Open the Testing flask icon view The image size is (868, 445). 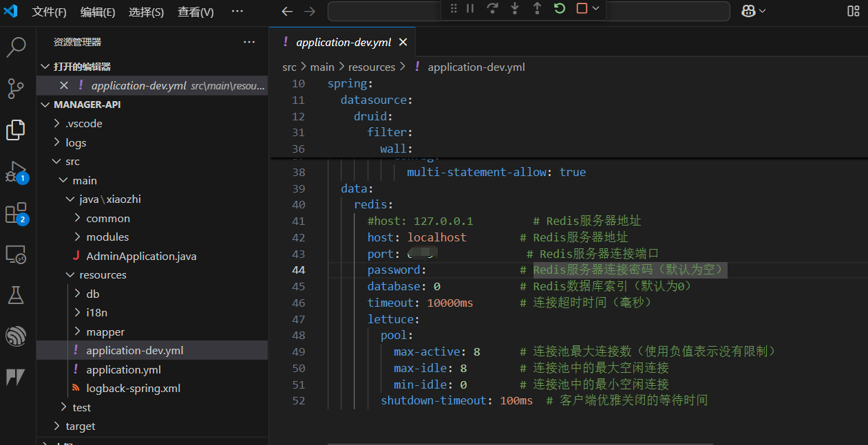(16, 295)
